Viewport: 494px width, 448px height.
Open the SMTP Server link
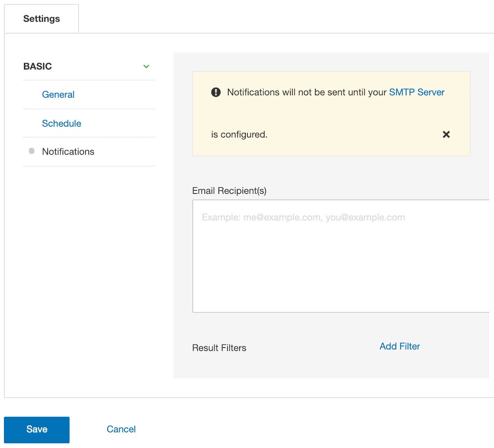[x=417, y=92]
